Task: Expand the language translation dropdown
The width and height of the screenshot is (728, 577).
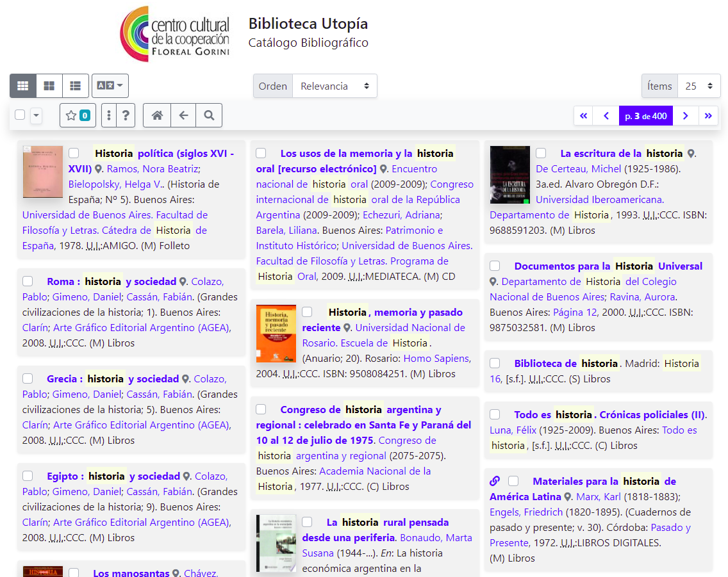Action: click(x=110, y=86)
